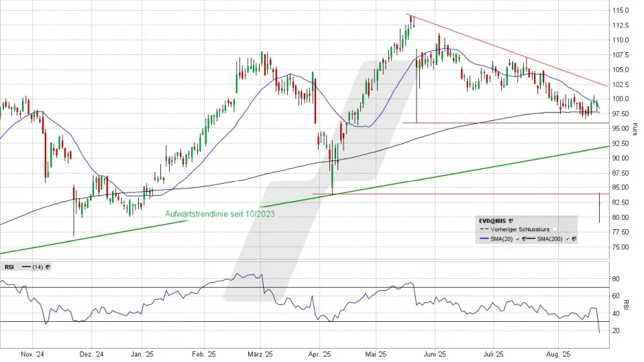Click the Aug. '25 time axis label
This screenshot has height=362, width=644.
558,354
